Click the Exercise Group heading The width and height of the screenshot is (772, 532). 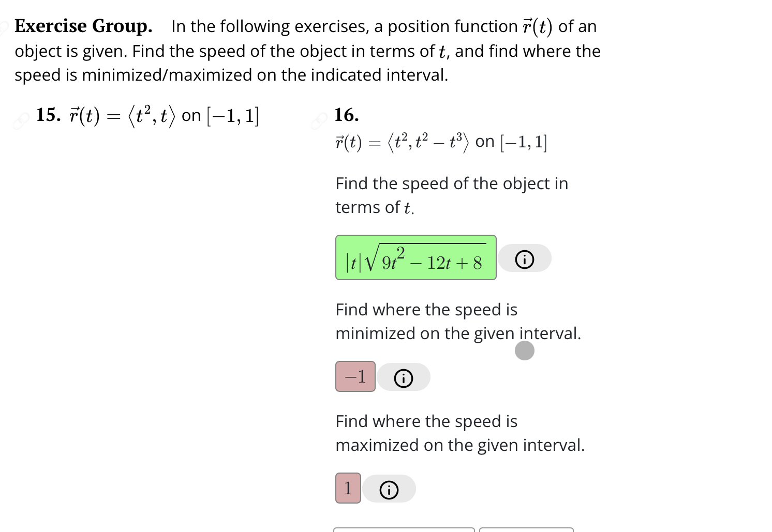[83, 26]
